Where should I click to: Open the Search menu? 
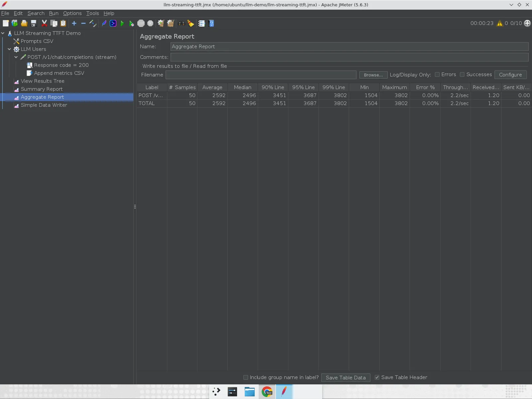tap(36, 13)
